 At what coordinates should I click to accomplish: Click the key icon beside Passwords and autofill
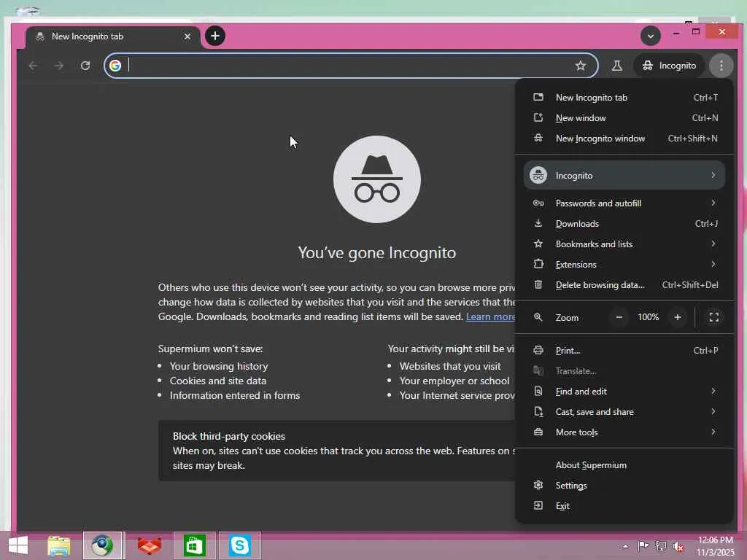(x=538, y=203)
